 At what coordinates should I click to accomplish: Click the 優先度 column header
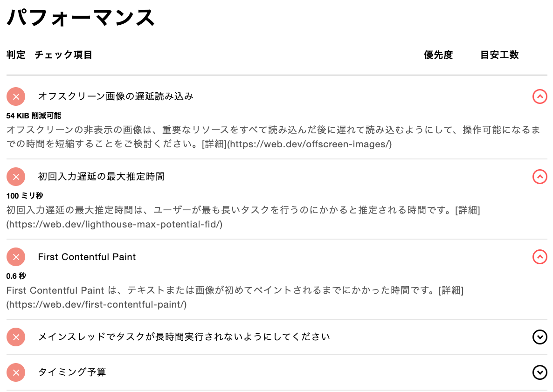pos(438,55)
